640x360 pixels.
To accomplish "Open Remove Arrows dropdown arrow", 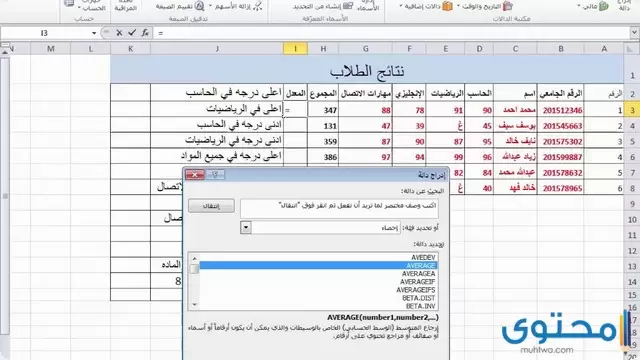I will coord(211,6).
